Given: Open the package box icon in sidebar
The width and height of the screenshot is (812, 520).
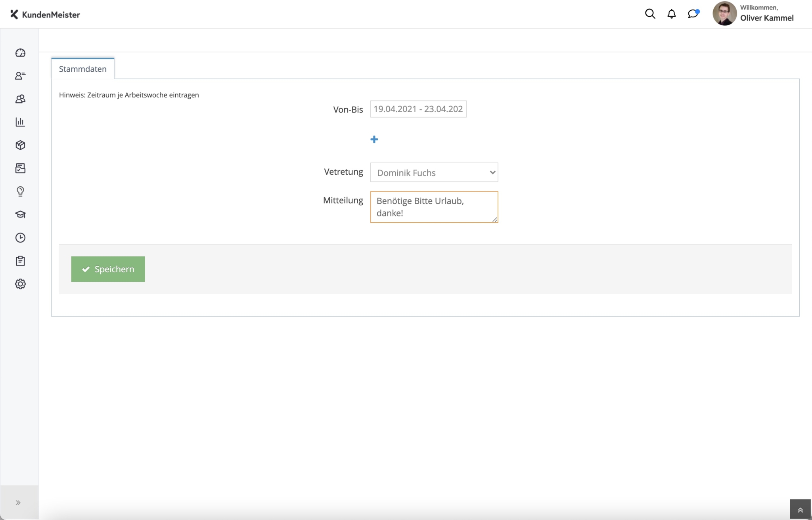Looking at the screenshot, I should 20,145.
